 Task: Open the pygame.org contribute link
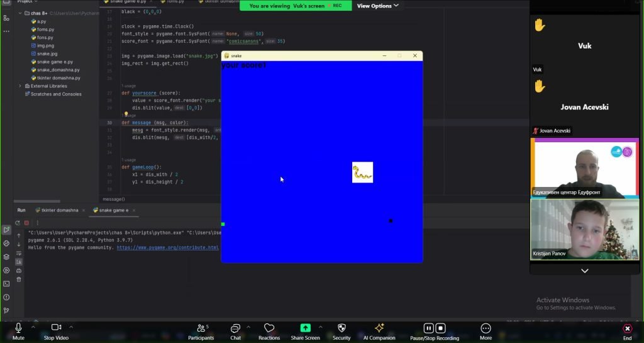(168, 247)
